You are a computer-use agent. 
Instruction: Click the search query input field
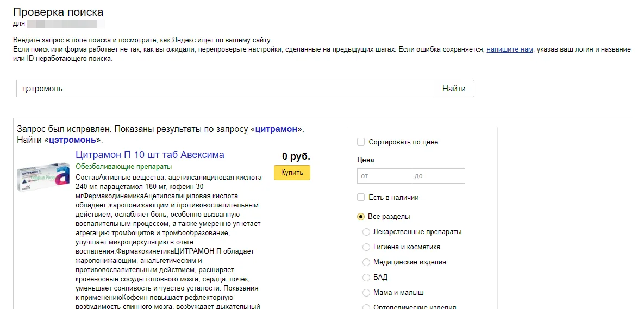coord(225,88)
